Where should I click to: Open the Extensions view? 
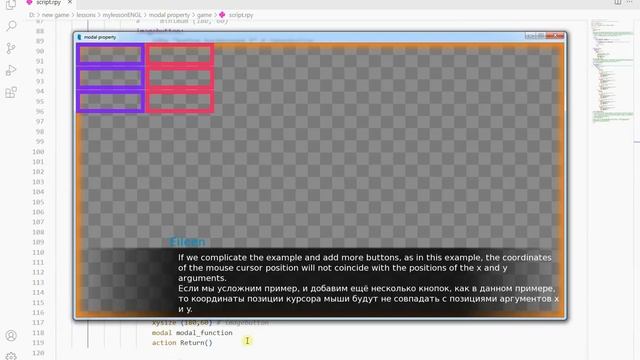11,92
